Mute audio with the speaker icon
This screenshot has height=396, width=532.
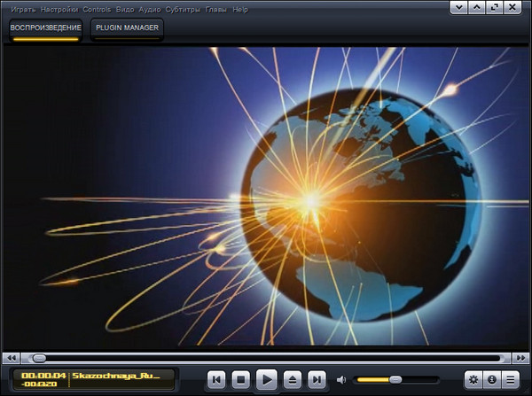click(342, 380)
